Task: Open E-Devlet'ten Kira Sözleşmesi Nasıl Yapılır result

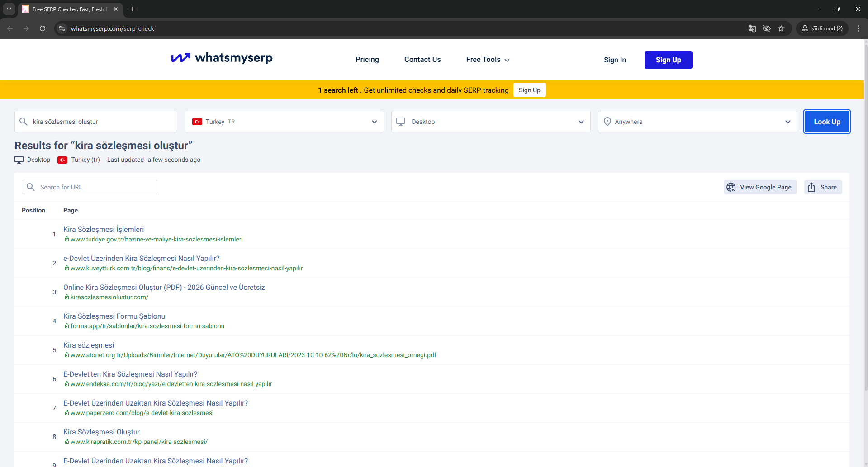Action: tap(130, 374)
